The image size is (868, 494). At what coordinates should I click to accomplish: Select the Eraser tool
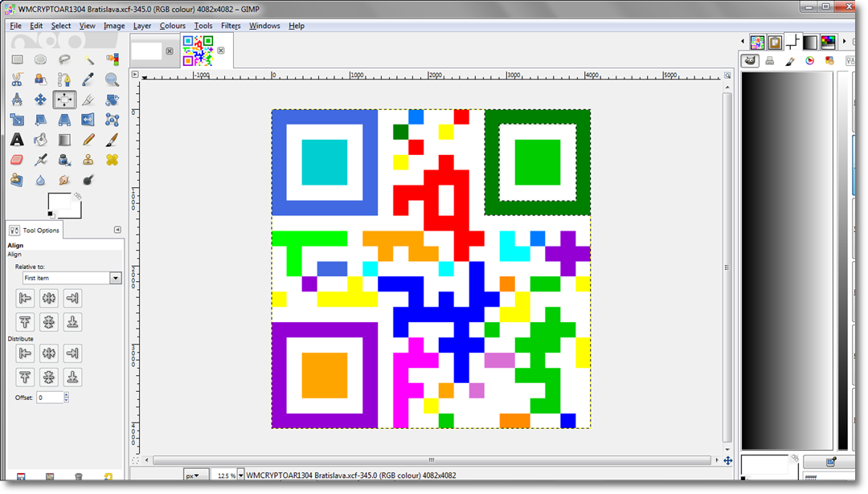pyautogui.click(x=17, y=160)
